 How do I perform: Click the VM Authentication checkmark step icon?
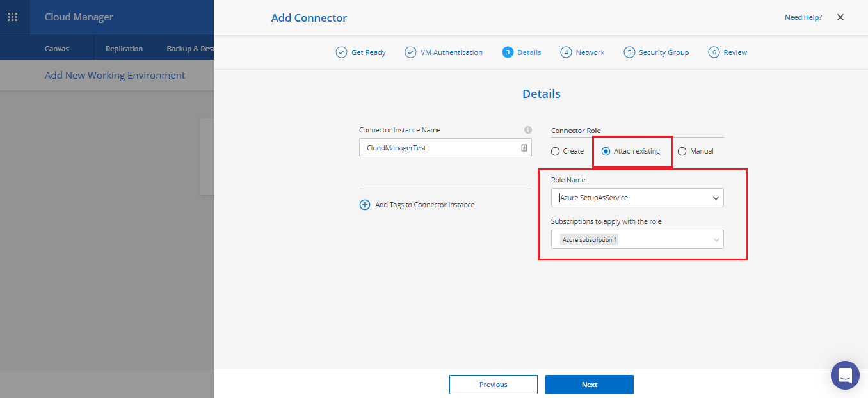(410, 52)
